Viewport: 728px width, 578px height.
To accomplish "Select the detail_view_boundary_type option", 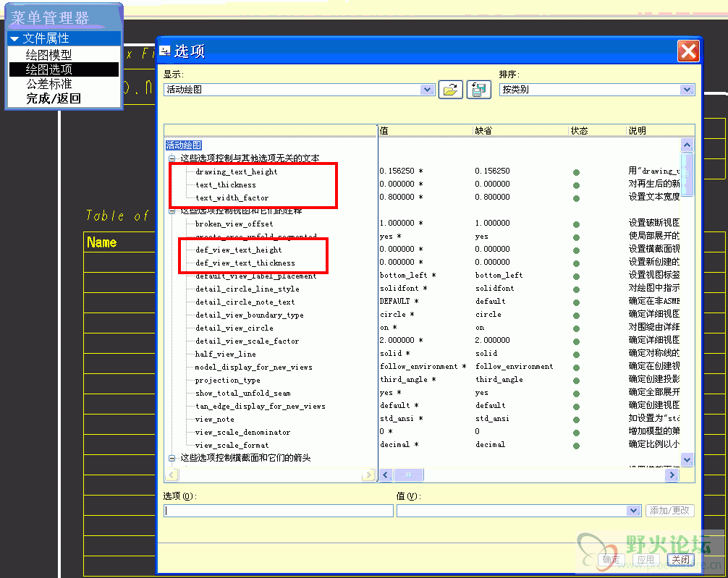I will tap(250, 315).
